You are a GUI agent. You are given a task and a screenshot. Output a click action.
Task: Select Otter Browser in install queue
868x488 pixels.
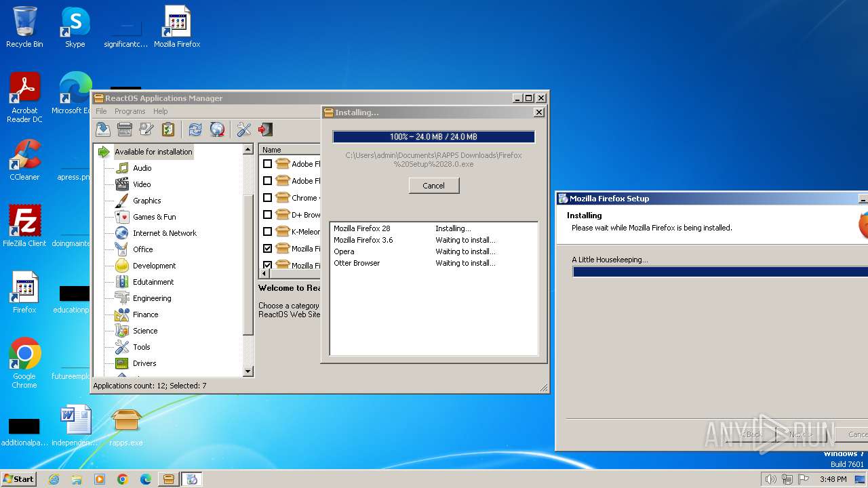pyautogui.click(x=434, y=263)
